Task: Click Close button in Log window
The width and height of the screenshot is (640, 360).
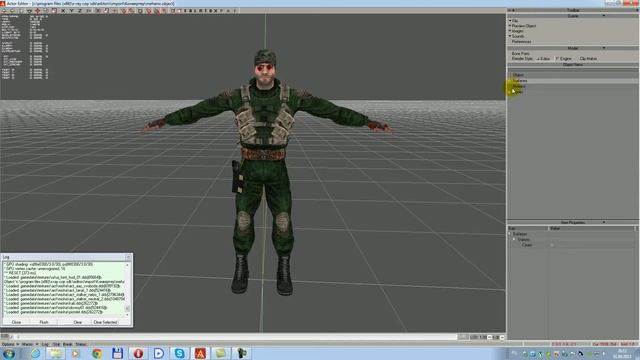Action: pyautogui.click(x=16, y=322)
